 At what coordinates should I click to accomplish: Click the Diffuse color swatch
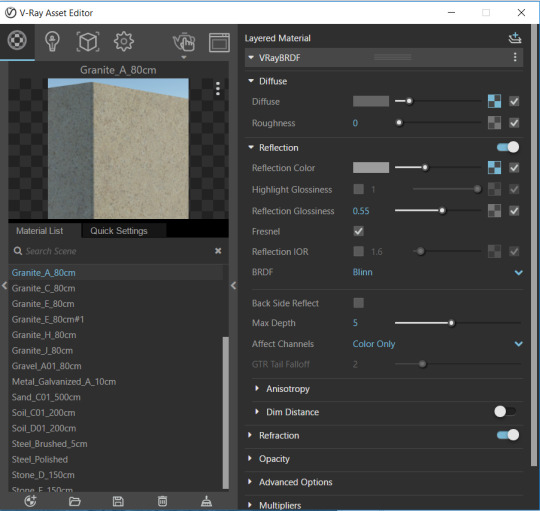pos(371,101)
